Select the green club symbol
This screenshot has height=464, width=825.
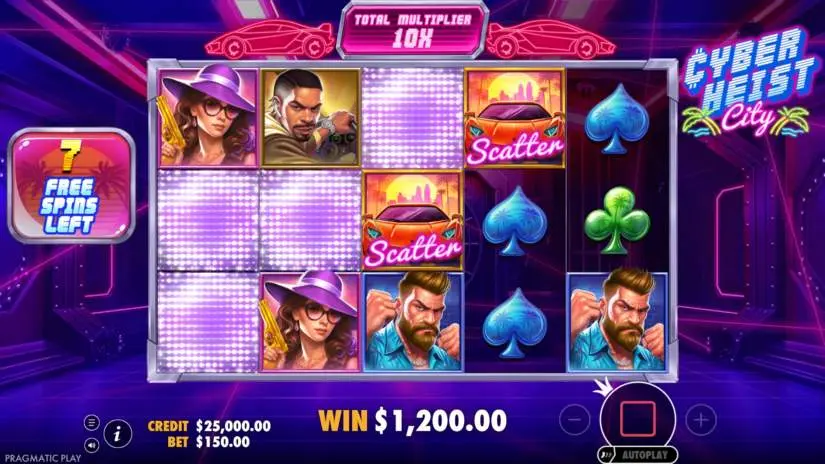tap(617, 221)
